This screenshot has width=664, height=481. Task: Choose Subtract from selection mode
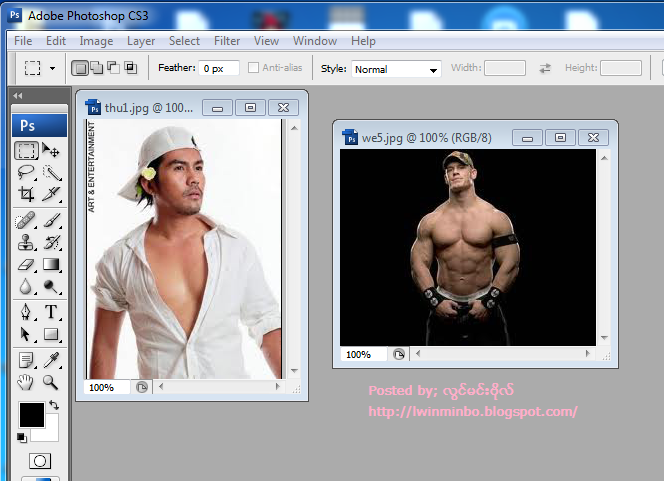tap(113, 68)
